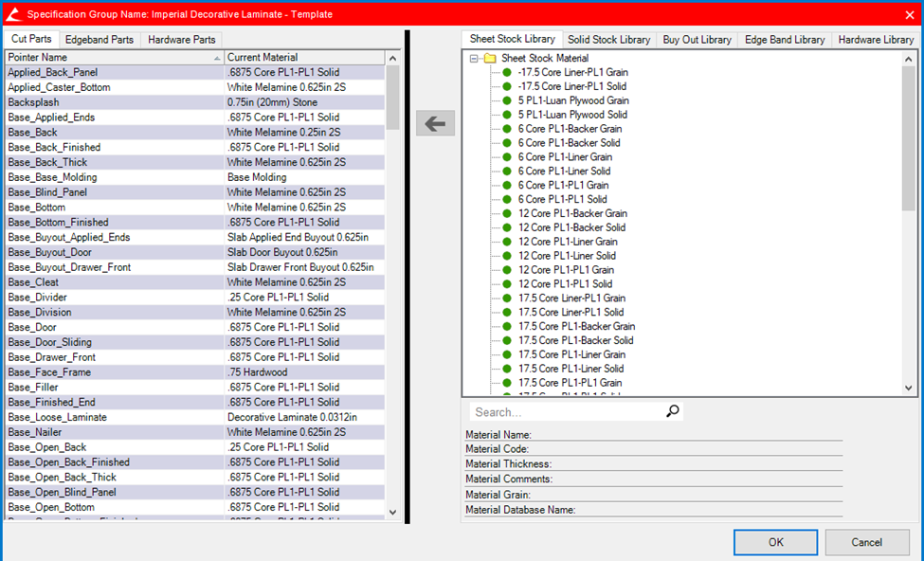Select the Base_Face_Frame row
The width and height of the screenshot is (924, 561).
49,372
